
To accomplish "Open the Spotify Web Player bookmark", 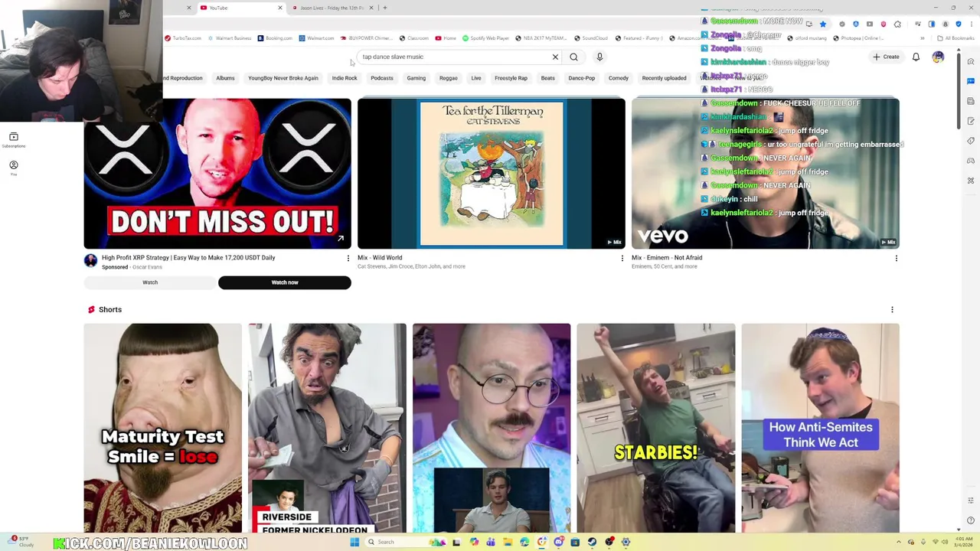I will (485, 38).
